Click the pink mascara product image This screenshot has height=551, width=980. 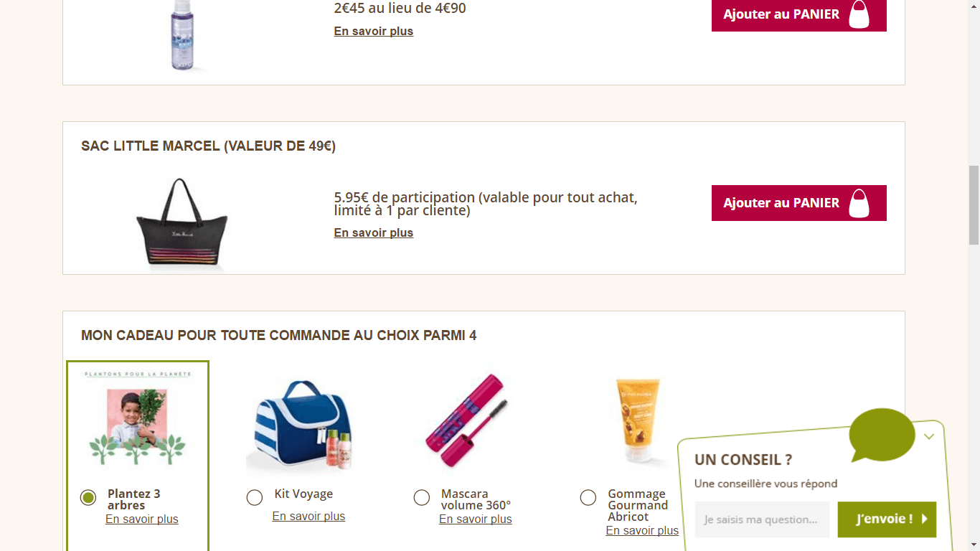click(x=467, y=420)
